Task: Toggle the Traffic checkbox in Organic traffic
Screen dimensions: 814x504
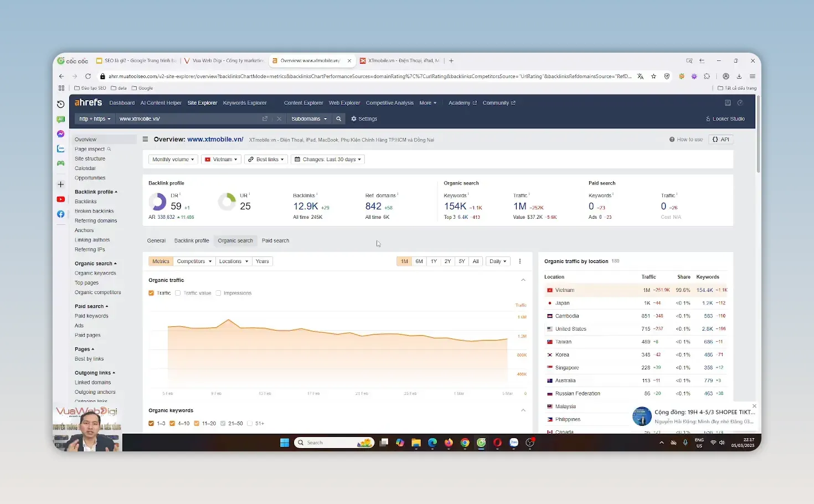Action: [x=151, y=293]
